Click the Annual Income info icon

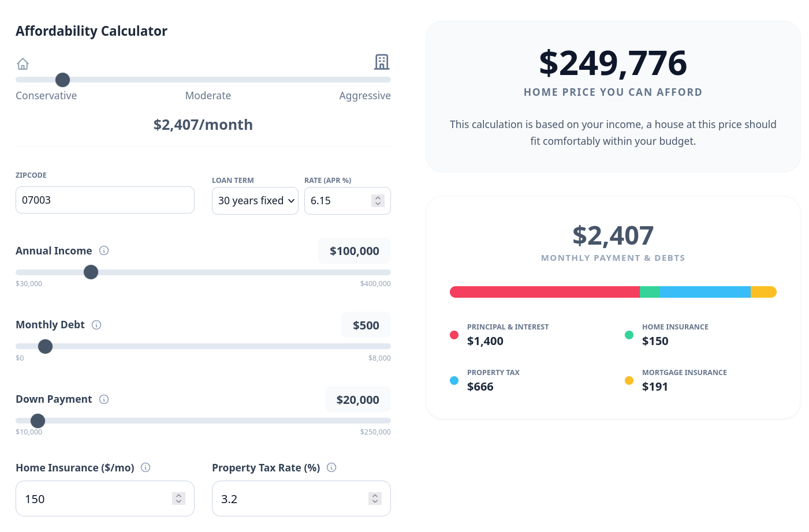coord(104,250)
